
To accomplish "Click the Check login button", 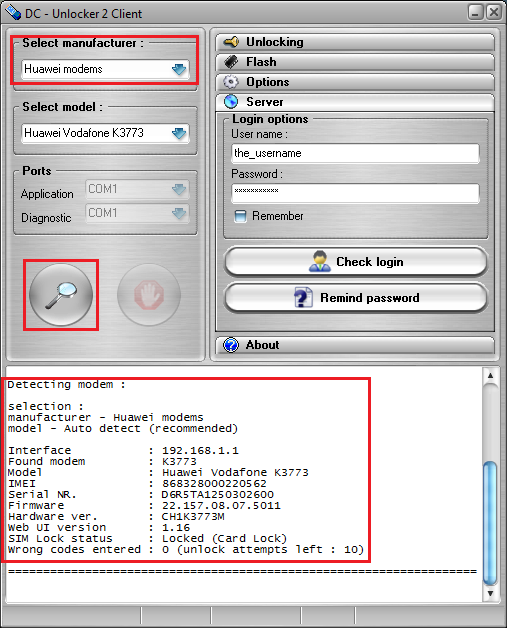I will (356, 262).
